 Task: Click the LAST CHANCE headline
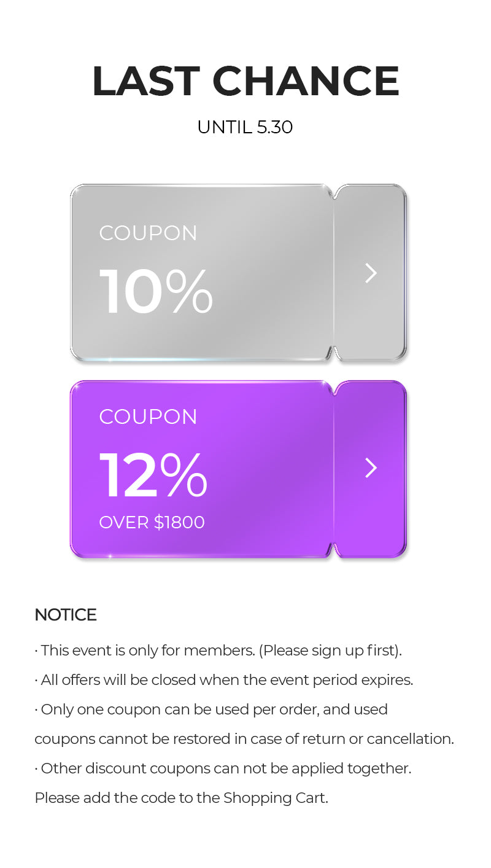coord(245,81)
